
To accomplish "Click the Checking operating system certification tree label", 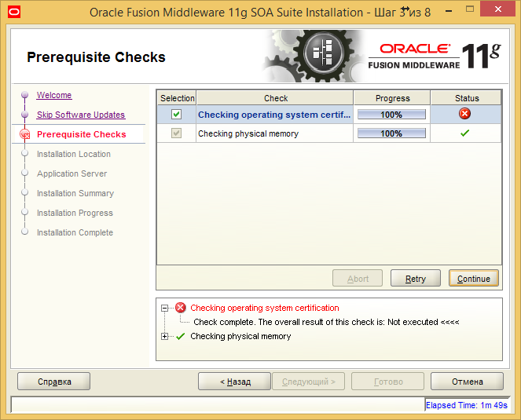I will point(265,308).
